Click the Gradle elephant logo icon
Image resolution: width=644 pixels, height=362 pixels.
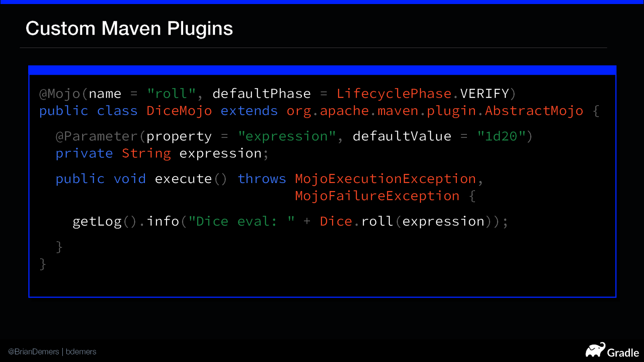point(595,350)
